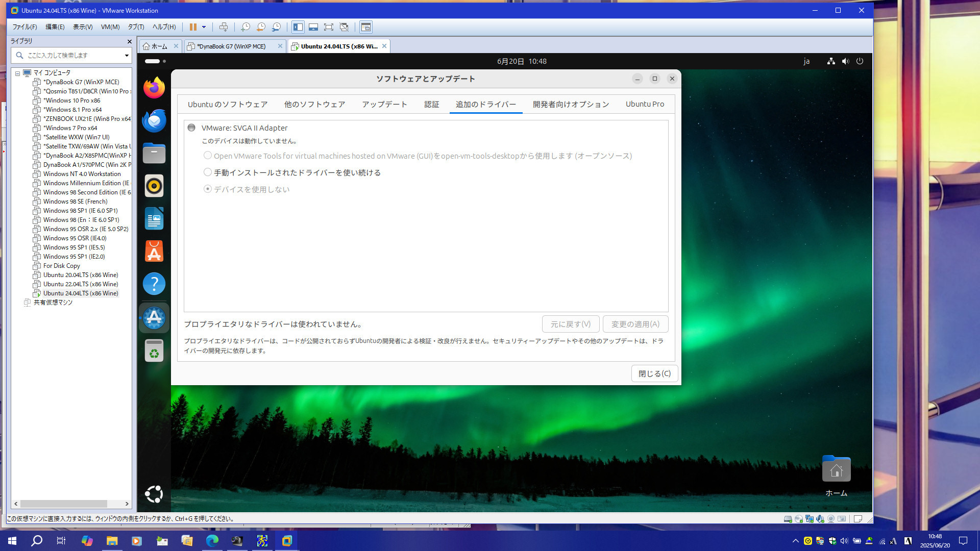This screenshot has height=551, width=980.
Task: Select keep using manually installed driver
Action: coord(207,172)
